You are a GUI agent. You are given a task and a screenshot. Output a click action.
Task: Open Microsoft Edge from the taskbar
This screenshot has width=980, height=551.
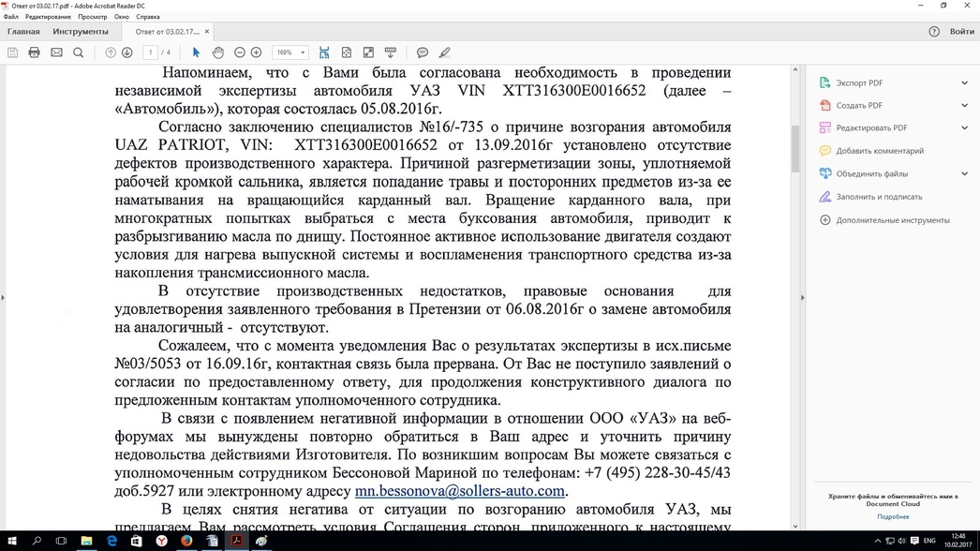coord(111,541)
